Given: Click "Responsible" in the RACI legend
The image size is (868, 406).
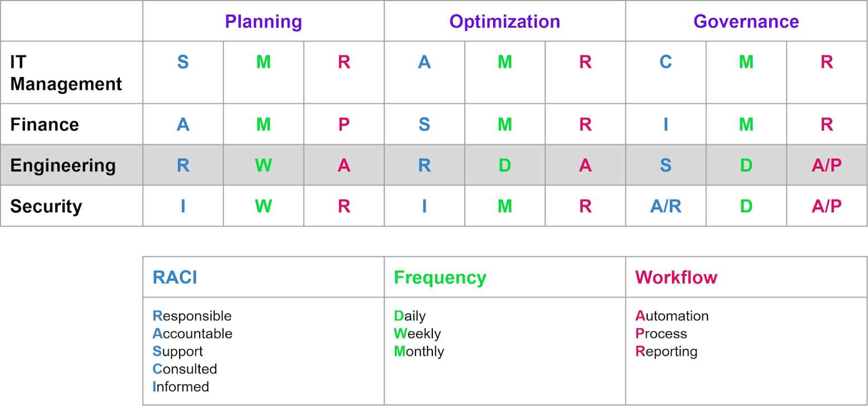Looking at the screenshot, I should pos(192,316).
